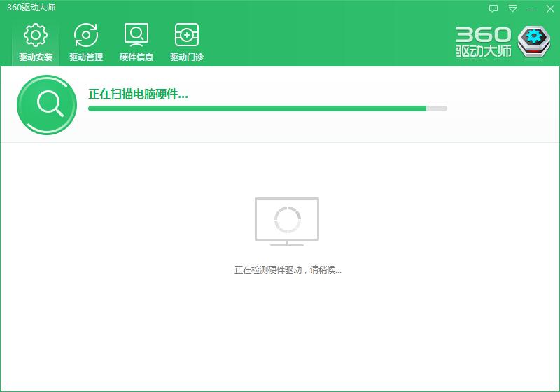Minimize the 360驱动大师 window
Image resolution: width=560 pixels, height=392 pixels.
click(x=531, y=9)
